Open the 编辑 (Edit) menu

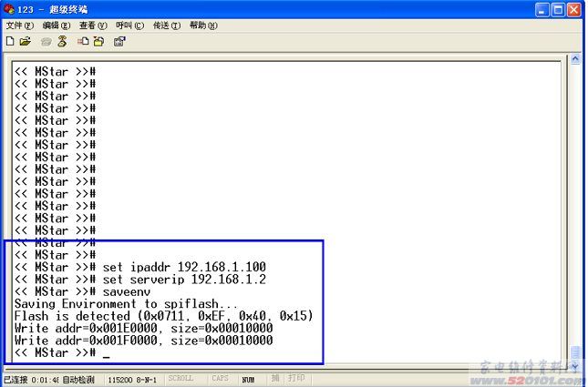(x=57, y=25)
